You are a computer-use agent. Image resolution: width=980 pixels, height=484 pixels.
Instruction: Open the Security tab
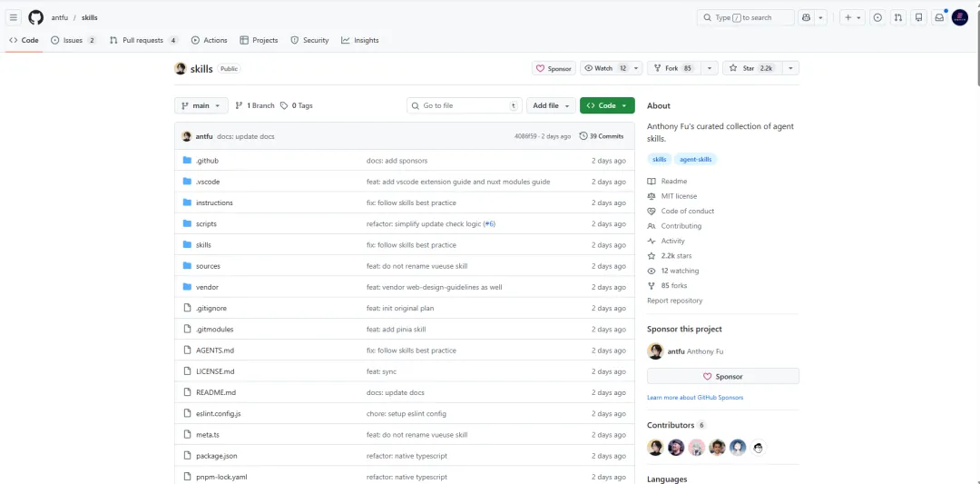click(x=309, y=40)
